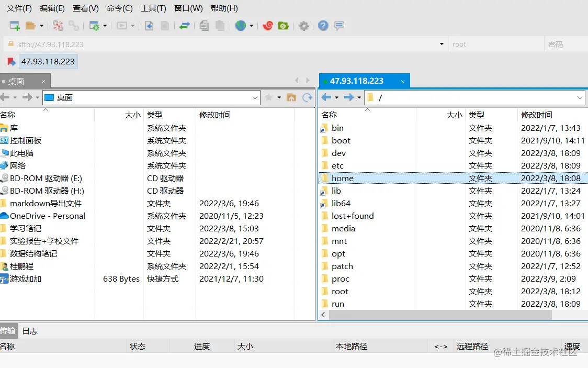This screenshot has width=588, height=368.
Task: Click the local favorites star icon
Action: [x=268, y=97]
